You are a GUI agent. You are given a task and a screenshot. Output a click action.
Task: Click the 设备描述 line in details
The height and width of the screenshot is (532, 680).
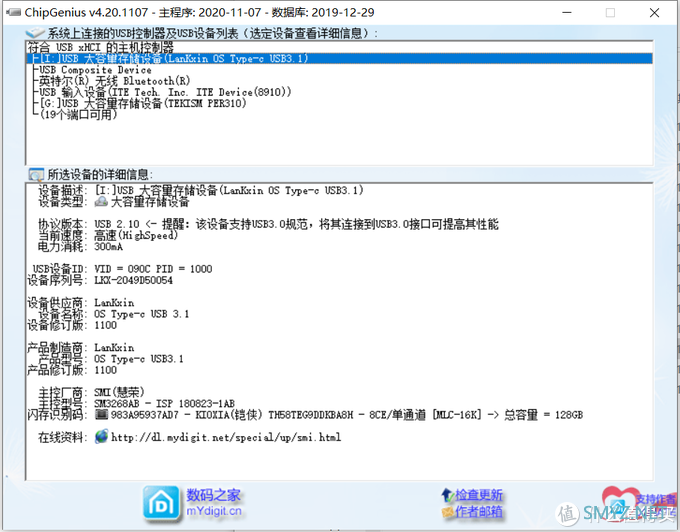(x=201, y=190)
